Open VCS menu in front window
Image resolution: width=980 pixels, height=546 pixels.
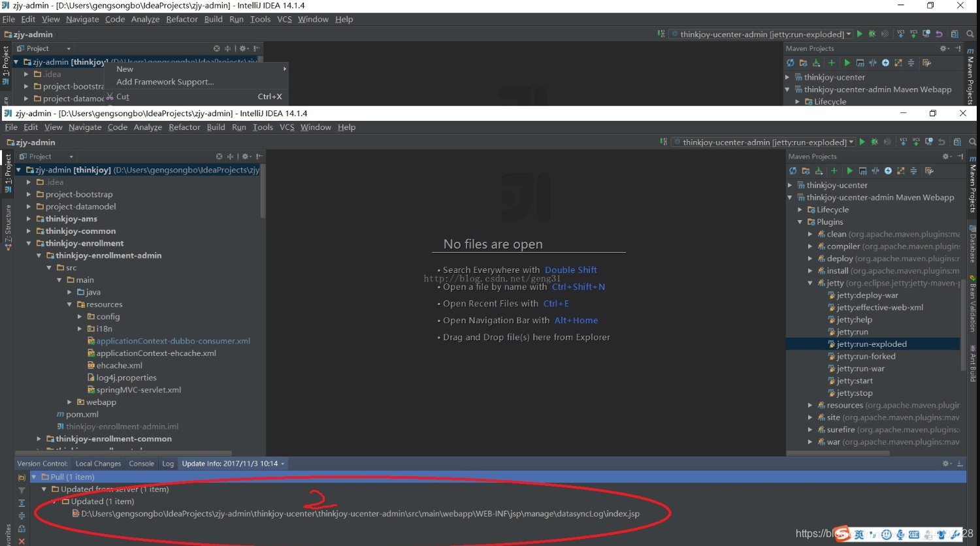287,127
